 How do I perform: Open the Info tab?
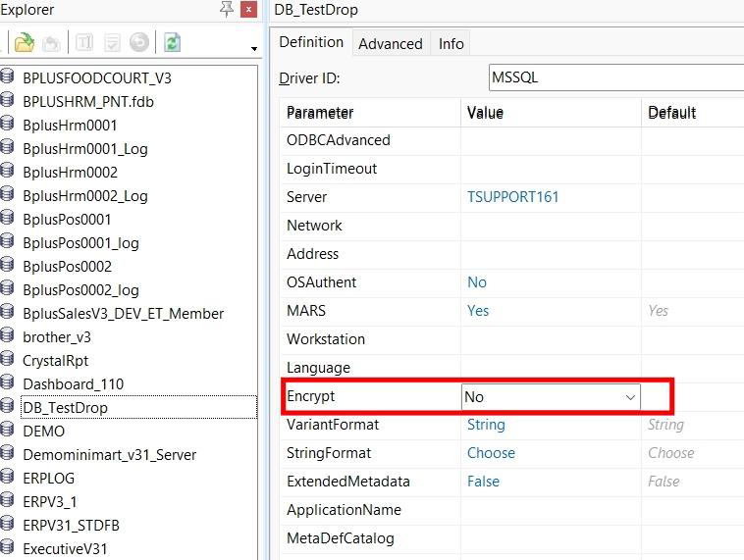click(x=451, y=43)
